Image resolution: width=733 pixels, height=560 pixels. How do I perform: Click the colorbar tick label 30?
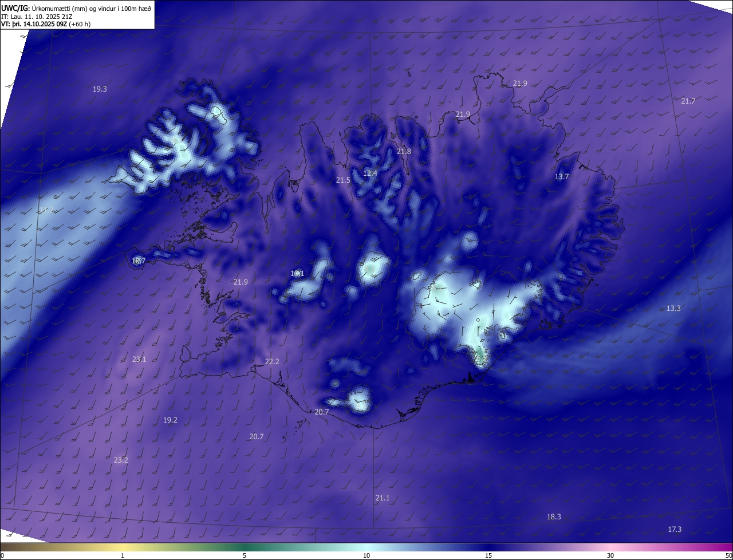click(610, 555)
